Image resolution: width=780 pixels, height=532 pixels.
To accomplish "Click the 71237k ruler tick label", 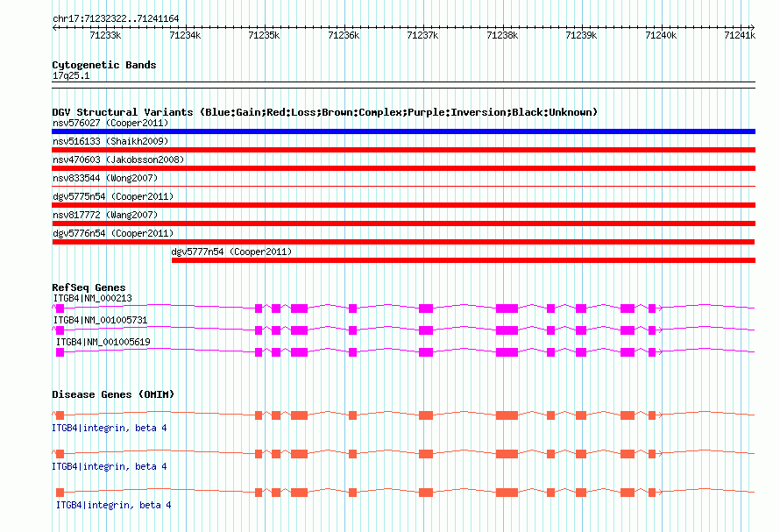I will (422, 35).
